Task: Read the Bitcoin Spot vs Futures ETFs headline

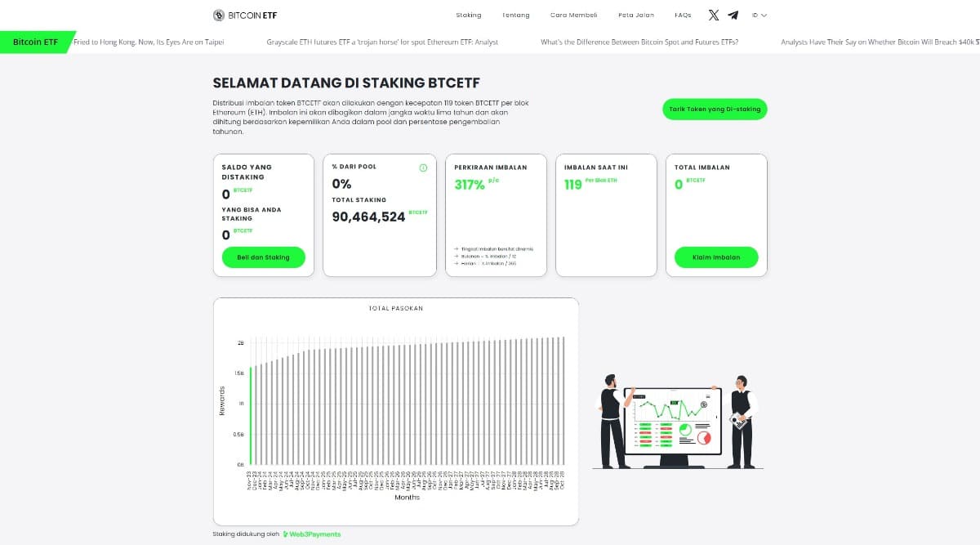Action: (639, 42)
